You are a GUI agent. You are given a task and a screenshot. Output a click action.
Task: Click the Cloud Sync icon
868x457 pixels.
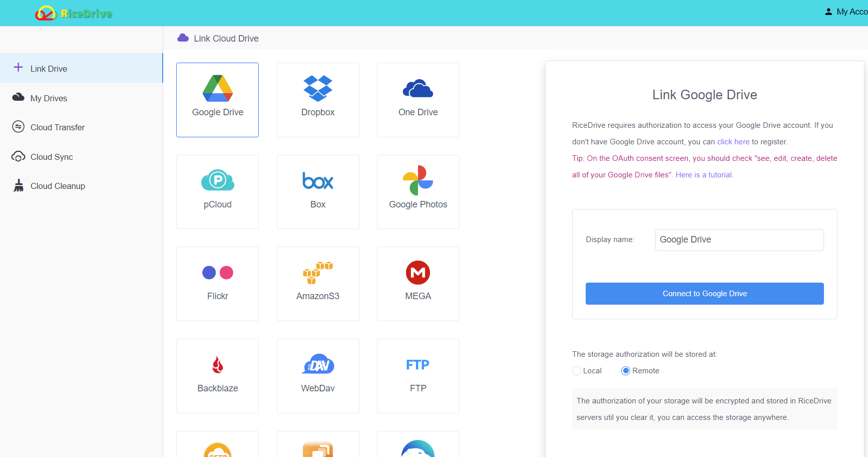[x=18, y=156]
